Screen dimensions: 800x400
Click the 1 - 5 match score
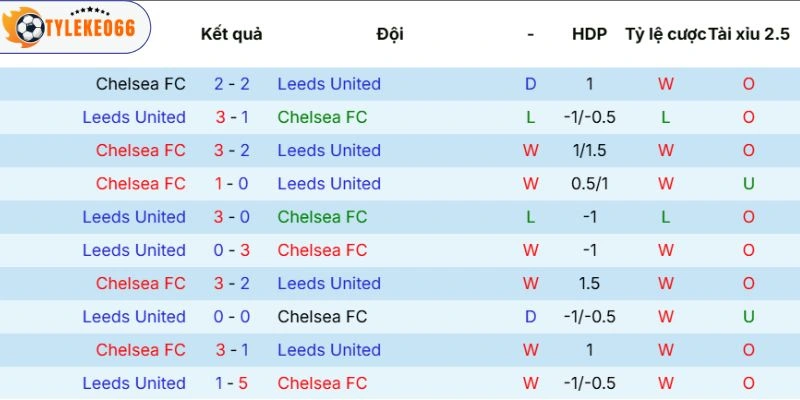tap(232, 383)
